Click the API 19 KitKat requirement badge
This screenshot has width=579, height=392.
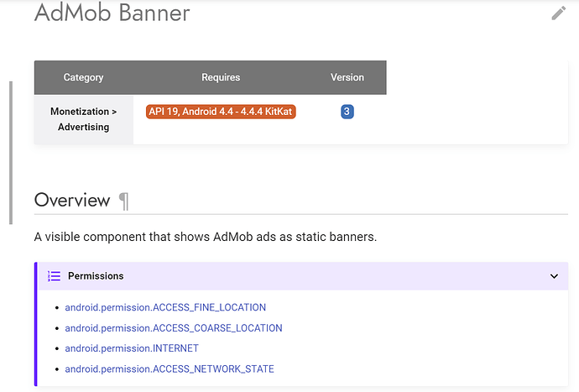(x=221, y=112)
